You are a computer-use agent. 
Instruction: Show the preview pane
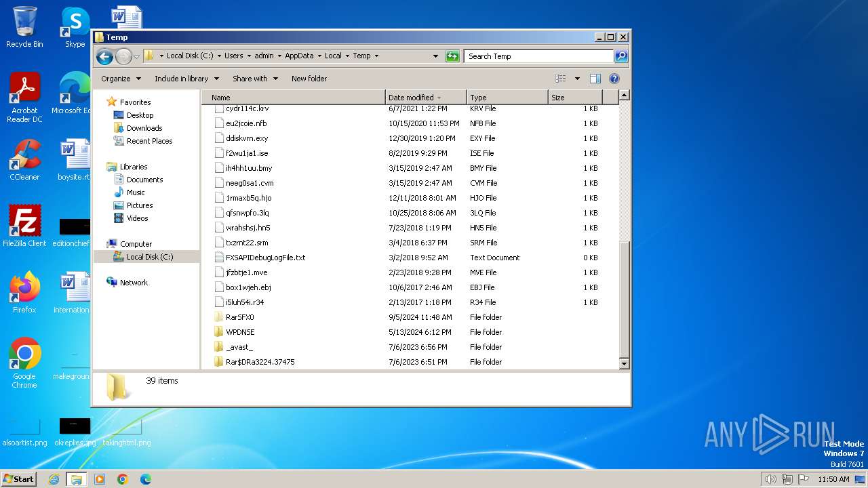(x=595, y=79)
